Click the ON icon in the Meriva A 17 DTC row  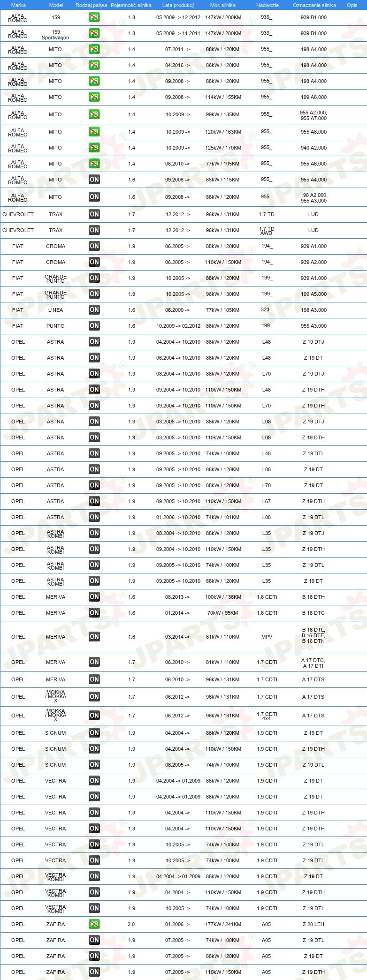[x=94, y=662]
